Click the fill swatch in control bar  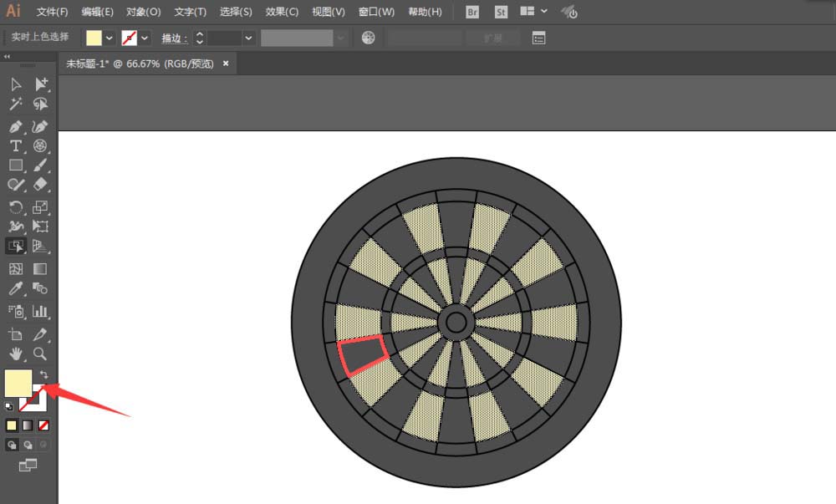[x=94, y=38]
